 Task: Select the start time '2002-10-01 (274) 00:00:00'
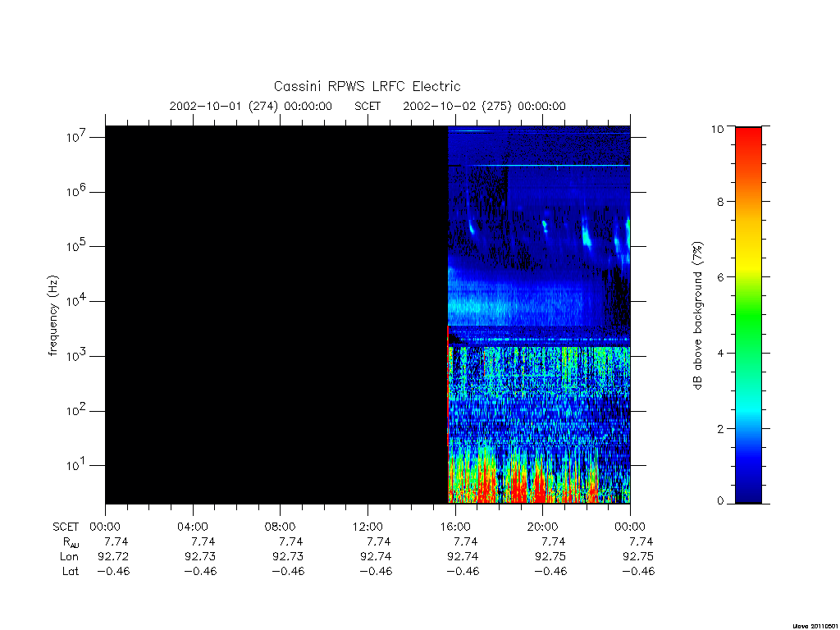tap(251, 106)
